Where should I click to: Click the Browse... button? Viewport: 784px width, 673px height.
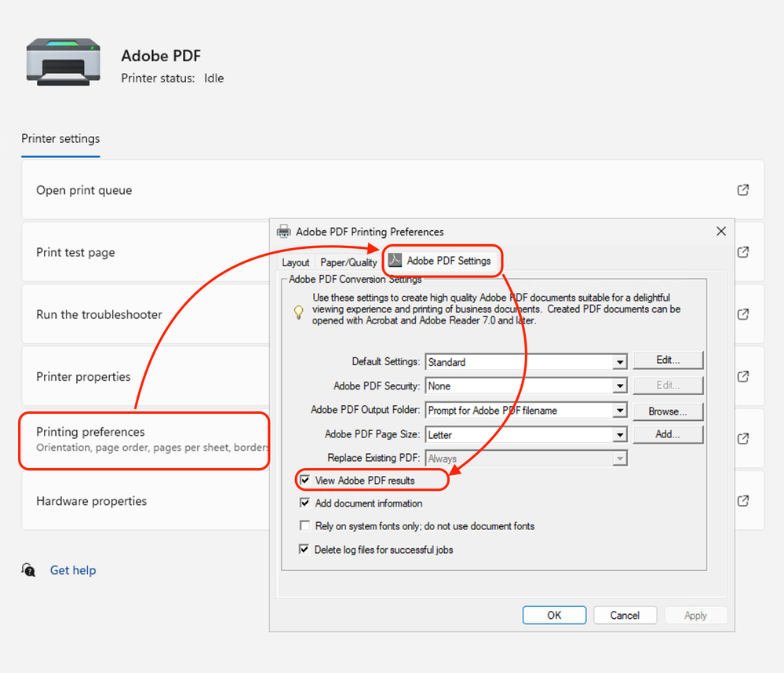coord(668,411)
